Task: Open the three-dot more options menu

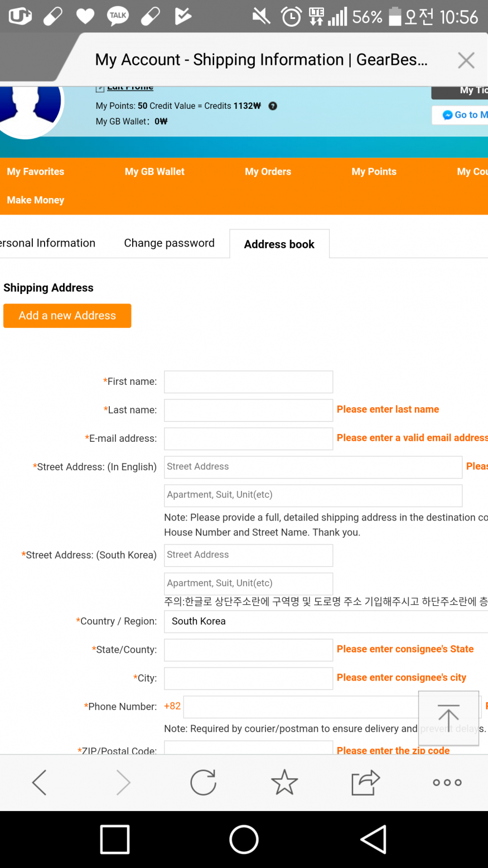Action: 447,782
